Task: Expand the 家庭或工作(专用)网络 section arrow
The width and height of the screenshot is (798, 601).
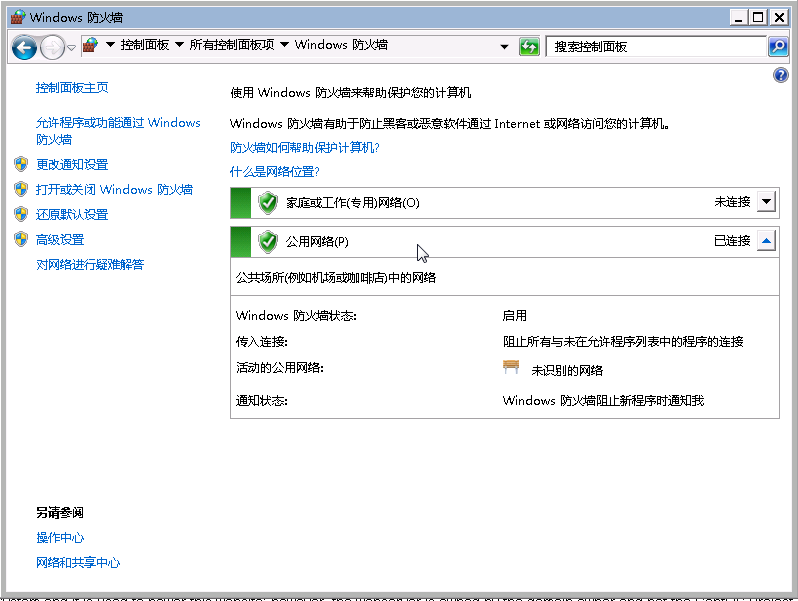Action: (766, 202)
